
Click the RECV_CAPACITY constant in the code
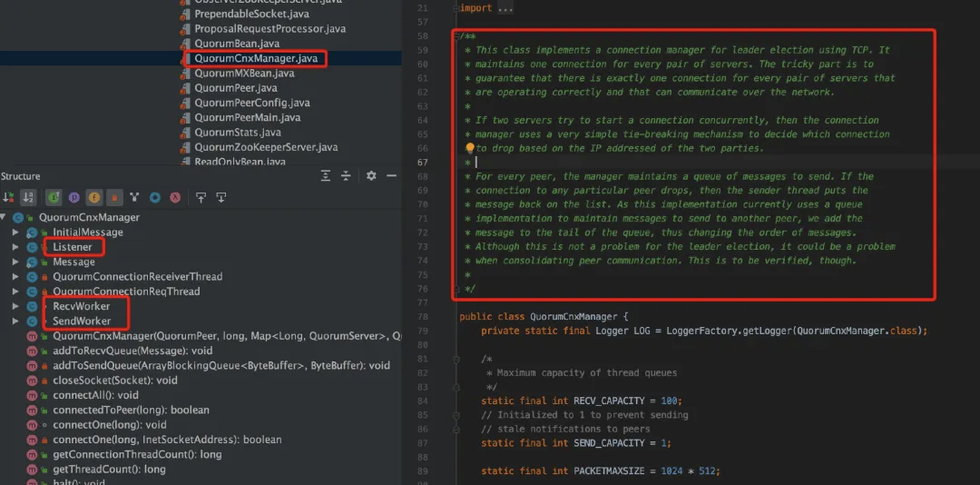pyautogui.click(x=611, y=401)
